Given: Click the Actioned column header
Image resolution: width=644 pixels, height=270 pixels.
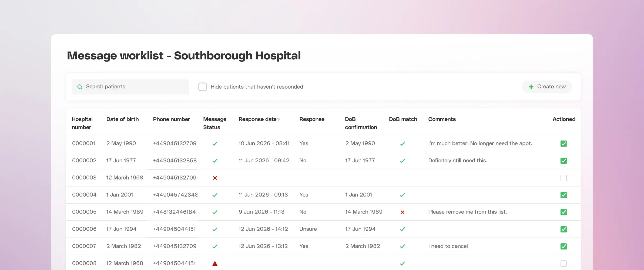Looking at the screenshot, I should click(564, 119).
